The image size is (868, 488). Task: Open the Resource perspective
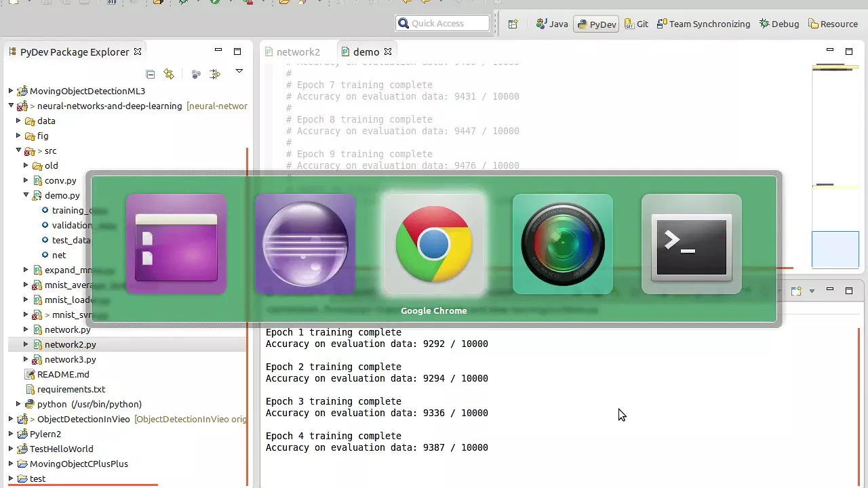(x=833, y=24)
